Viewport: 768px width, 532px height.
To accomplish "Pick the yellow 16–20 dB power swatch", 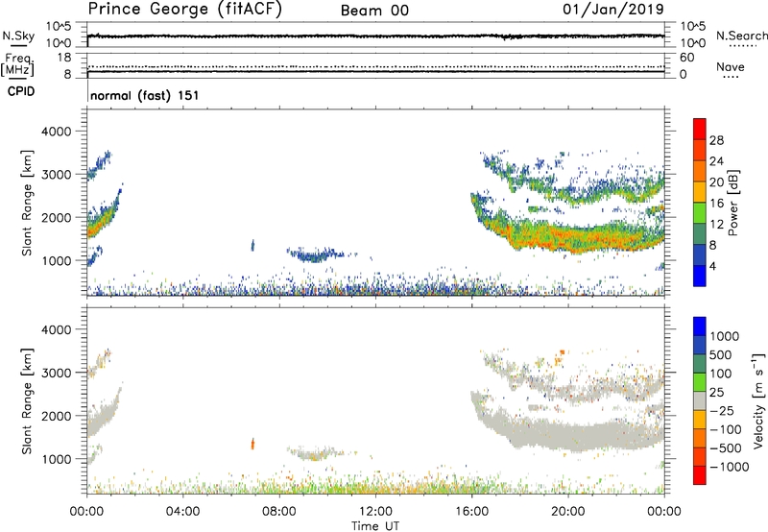I will pos(700,192).
